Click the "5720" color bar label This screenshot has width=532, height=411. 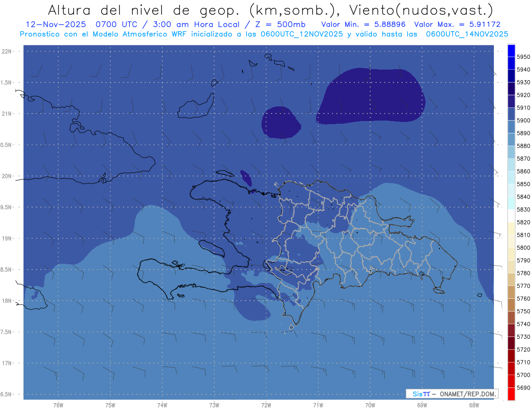click(x=523, y=349)
